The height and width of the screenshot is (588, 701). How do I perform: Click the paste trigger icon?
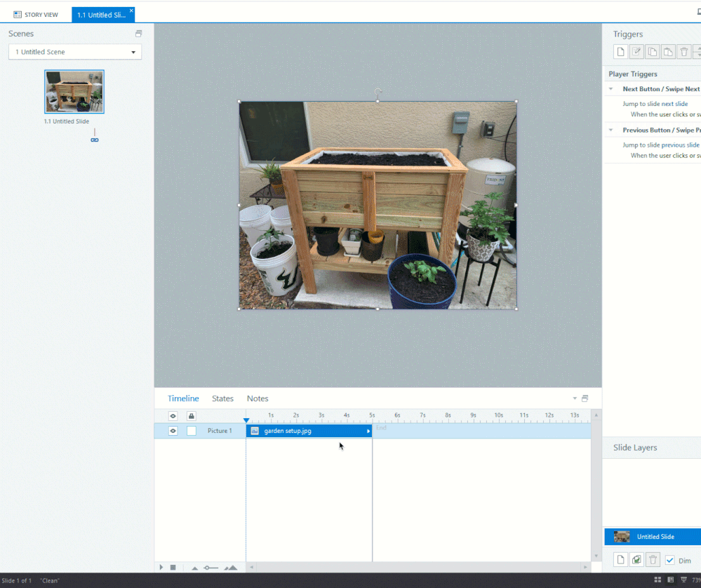click(x=668, y=52)
